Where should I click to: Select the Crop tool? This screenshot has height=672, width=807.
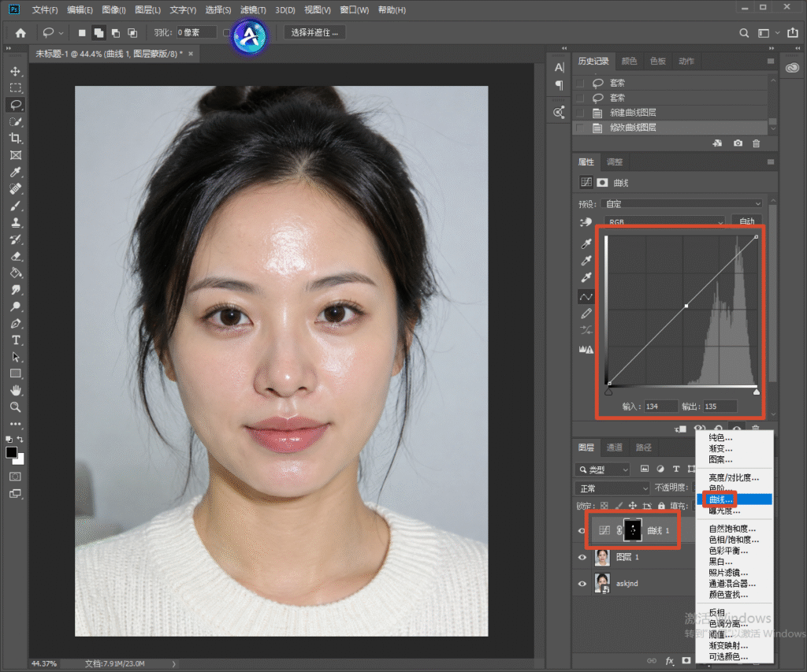pos(16,139)
